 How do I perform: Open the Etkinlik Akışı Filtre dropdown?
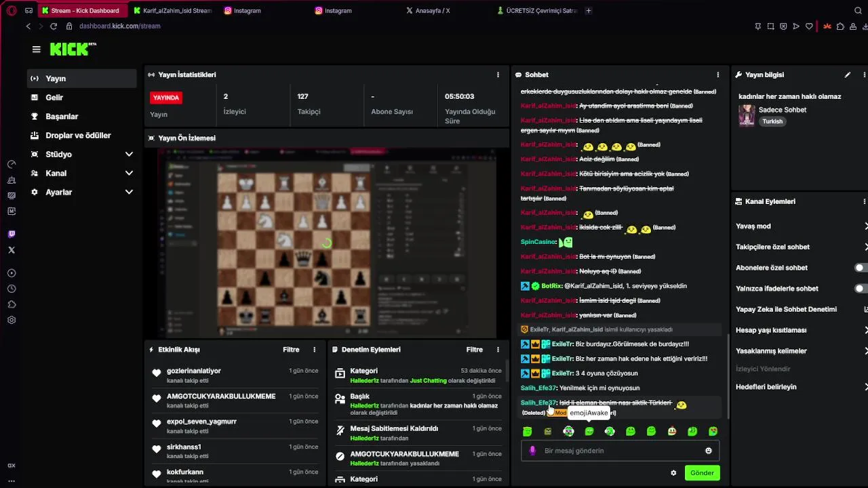pos(291,350)
